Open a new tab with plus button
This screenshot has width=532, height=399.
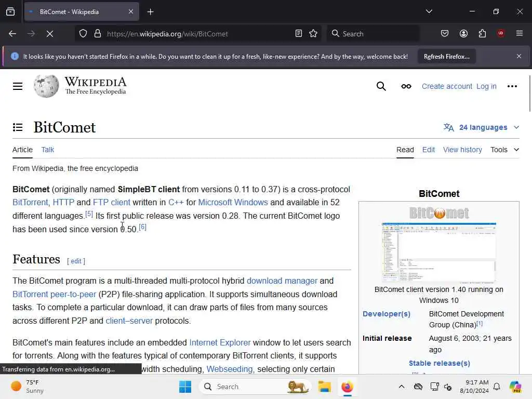point(150,12)
